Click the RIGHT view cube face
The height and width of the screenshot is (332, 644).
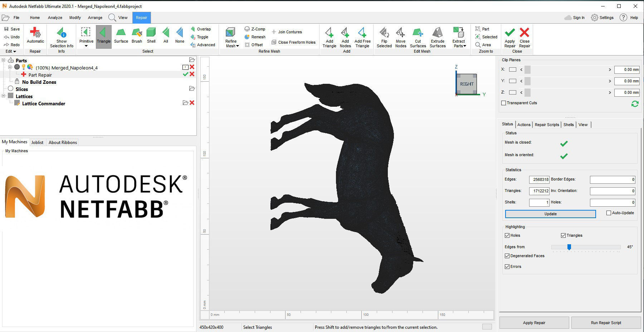(x=467, y=84)
